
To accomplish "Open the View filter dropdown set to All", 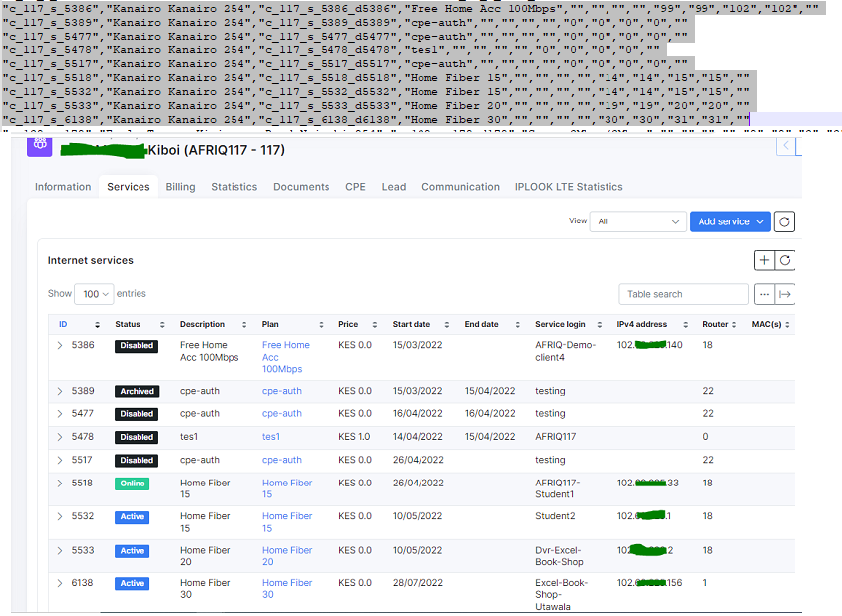I will [x=637, y=221].
